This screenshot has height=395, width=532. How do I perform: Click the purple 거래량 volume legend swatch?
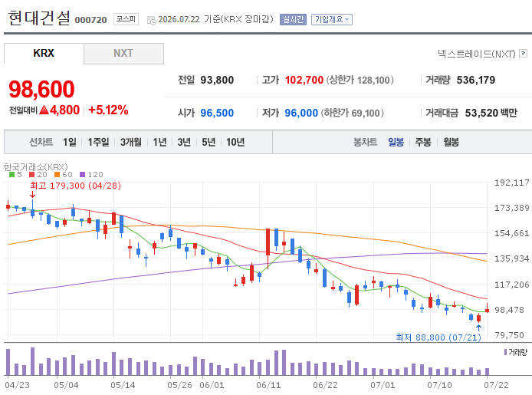505,352
